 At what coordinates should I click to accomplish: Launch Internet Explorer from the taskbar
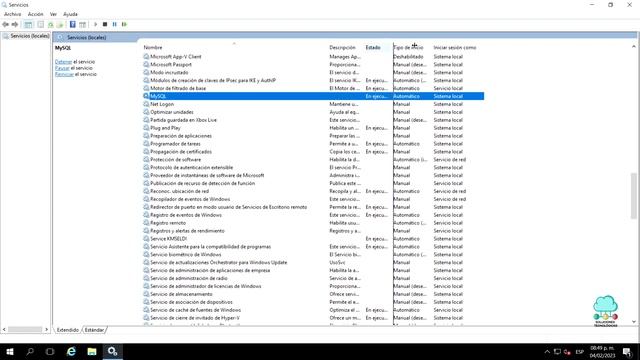pos(71,351)
